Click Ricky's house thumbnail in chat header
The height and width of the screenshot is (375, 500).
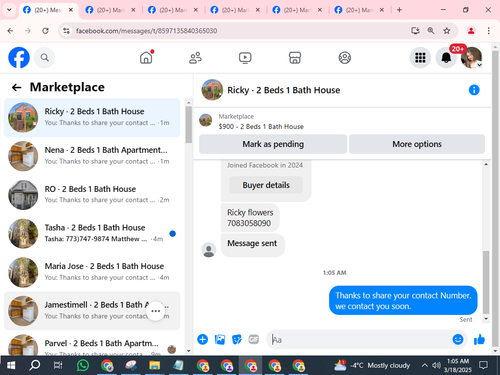(212, 90)
